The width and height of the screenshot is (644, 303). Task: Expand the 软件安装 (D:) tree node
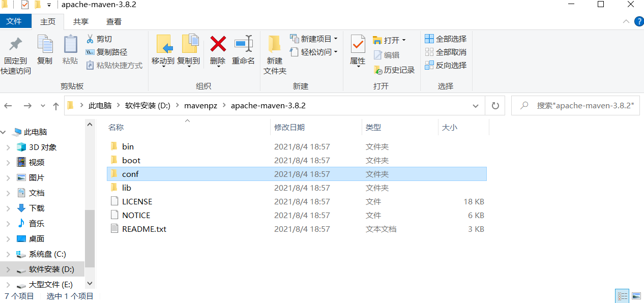(x=8, y=269)
